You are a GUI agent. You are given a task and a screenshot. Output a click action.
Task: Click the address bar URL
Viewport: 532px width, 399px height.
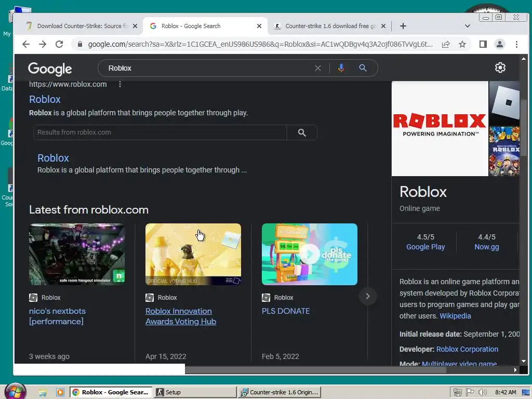click(260, 44)
